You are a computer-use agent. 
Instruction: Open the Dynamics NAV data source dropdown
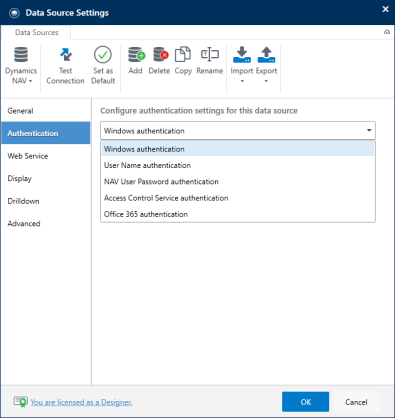(x=21, y=66)
